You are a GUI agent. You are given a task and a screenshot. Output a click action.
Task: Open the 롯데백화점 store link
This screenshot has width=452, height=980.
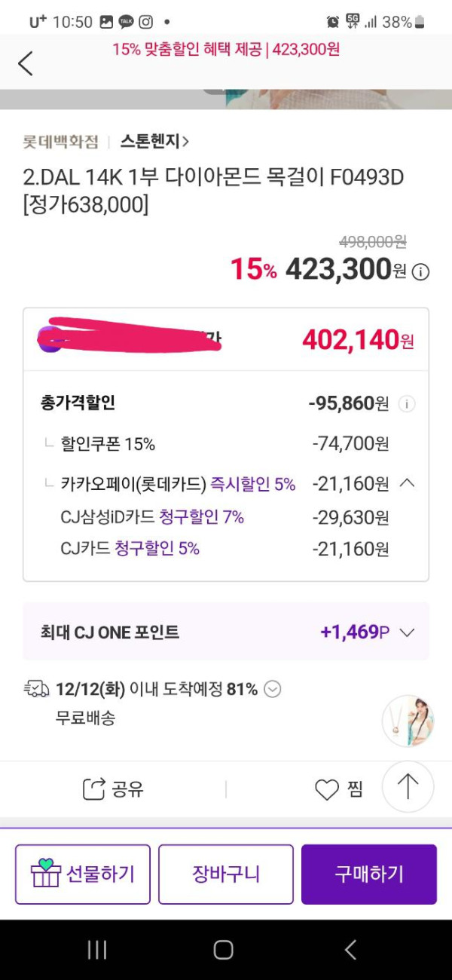tap(61, 141)
